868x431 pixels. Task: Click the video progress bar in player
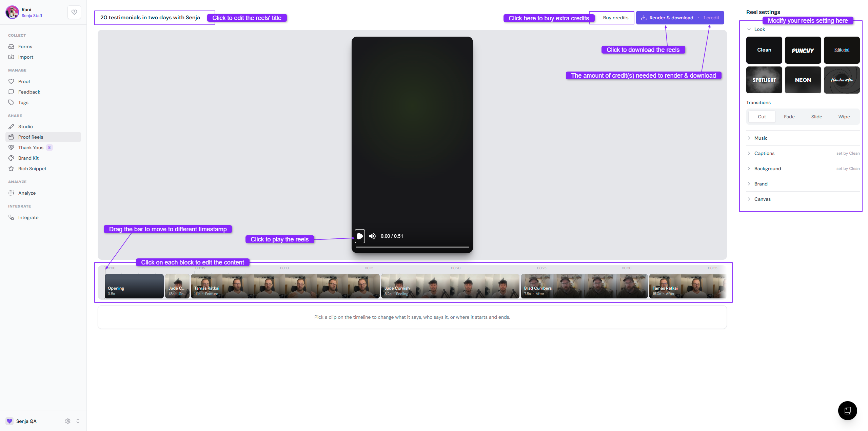412,247
